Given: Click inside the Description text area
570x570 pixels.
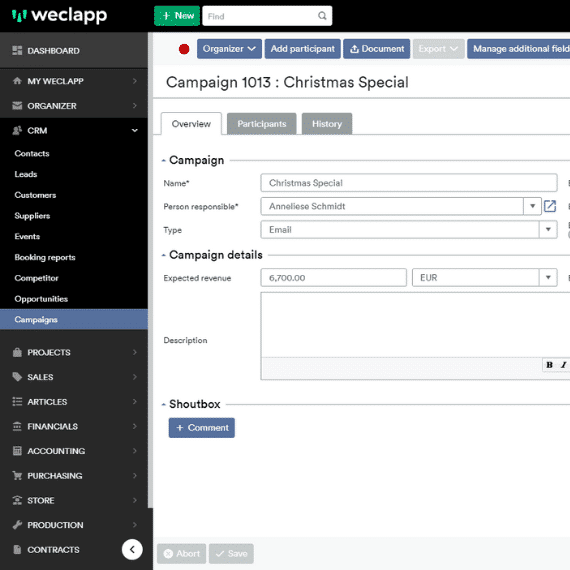Looking at the screenshot, I should 415,325.
